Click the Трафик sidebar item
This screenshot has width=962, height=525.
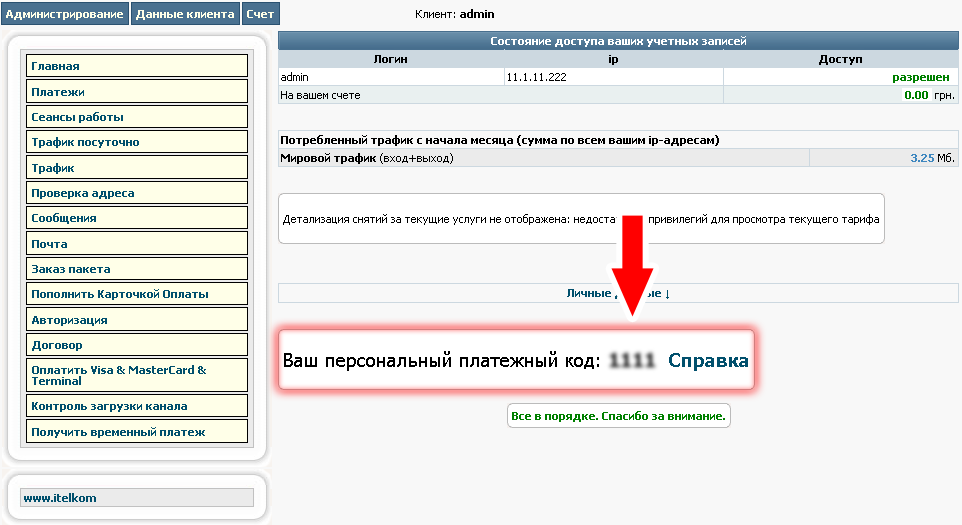[x=137, y=167]
